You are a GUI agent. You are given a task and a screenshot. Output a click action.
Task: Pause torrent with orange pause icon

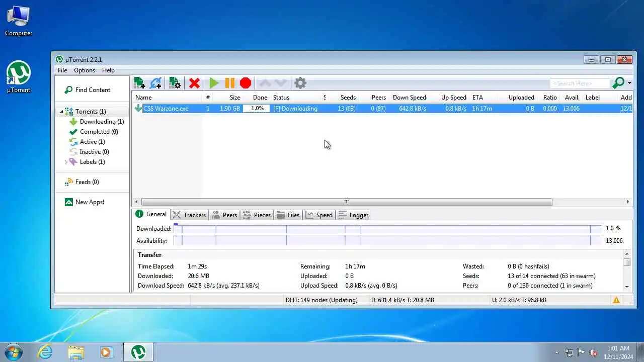pos(229,83)
